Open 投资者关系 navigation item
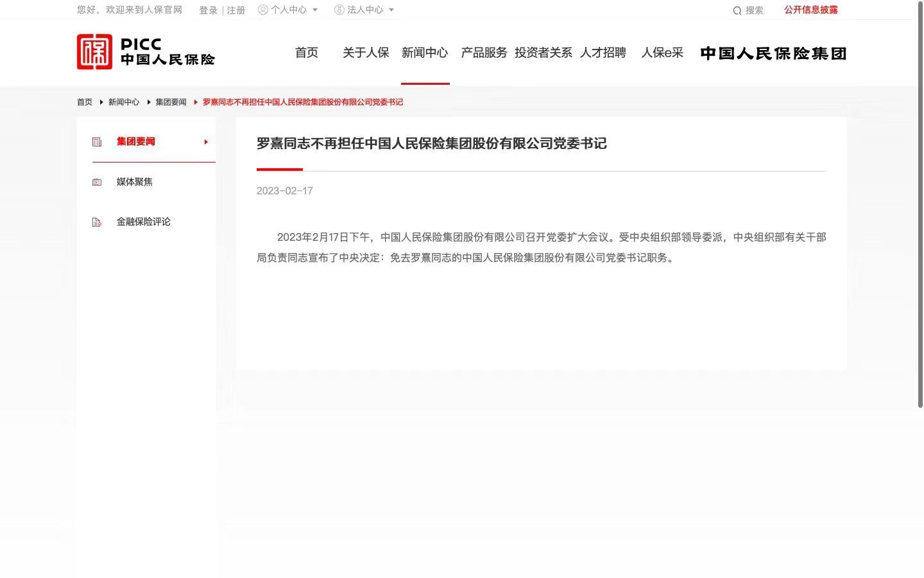924x578 pixels. point(543,53)
